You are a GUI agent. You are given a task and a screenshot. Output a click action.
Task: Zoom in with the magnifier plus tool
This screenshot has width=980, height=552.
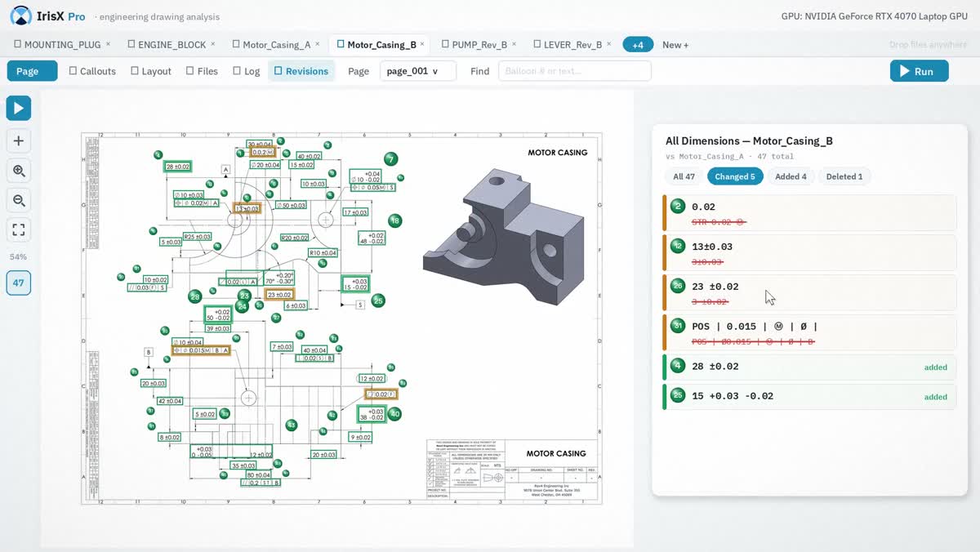click(19, 171)
